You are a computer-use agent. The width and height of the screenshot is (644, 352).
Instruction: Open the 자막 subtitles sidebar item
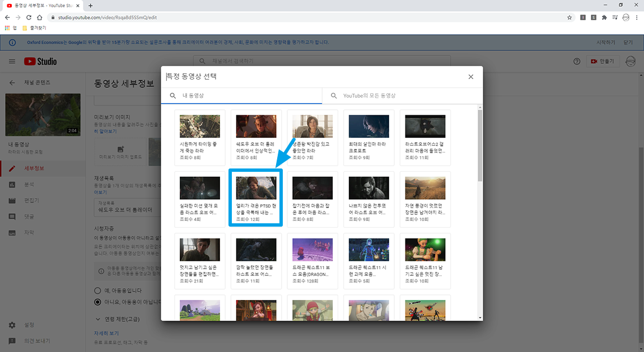[x=43, y=233]
